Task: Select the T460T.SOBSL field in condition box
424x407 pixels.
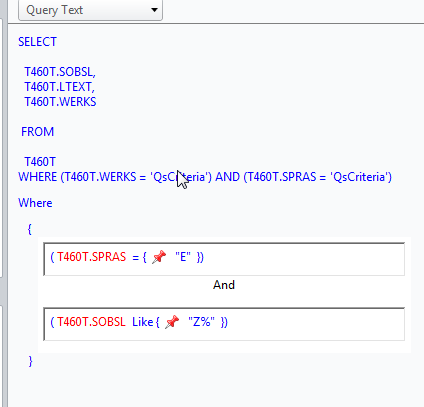Action: 91,322
